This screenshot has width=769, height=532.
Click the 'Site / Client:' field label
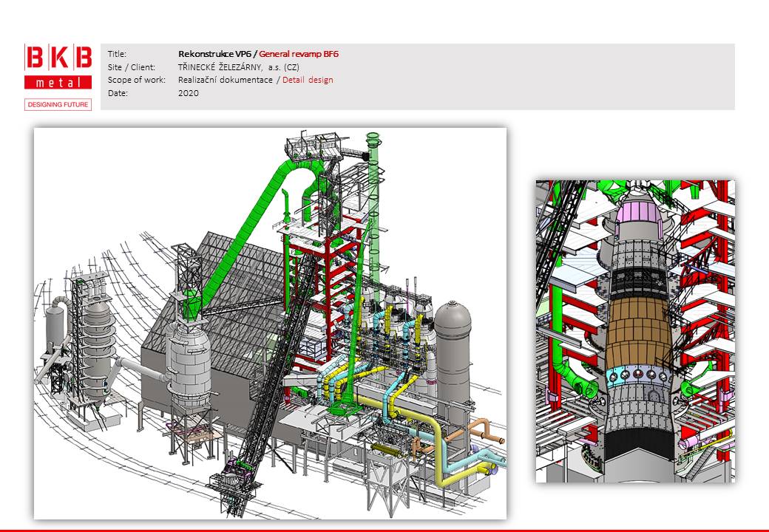tap(130, 66)
